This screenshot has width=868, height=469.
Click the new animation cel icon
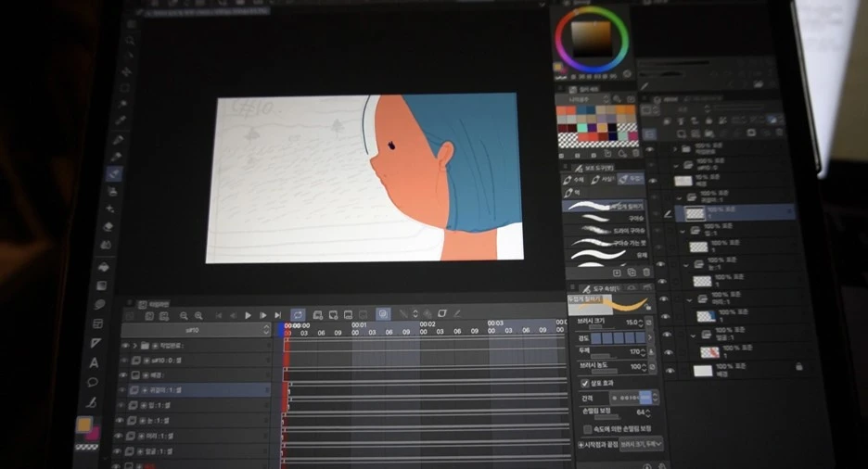click(x=333, y=315)
